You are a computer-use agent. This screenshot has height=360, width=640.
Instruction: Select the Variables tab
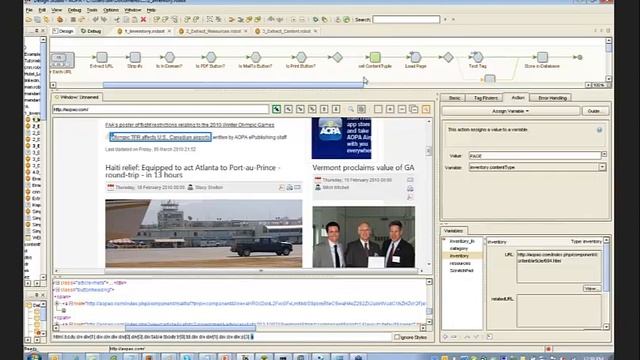[453, 231]
